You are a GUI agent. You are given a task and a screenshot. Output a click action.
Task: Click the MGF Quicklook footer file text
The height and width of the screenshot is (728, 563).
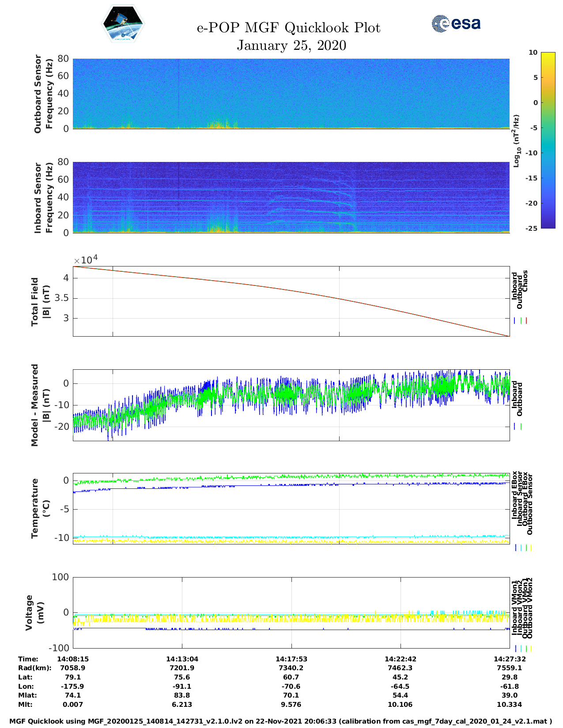click(281, 721)
